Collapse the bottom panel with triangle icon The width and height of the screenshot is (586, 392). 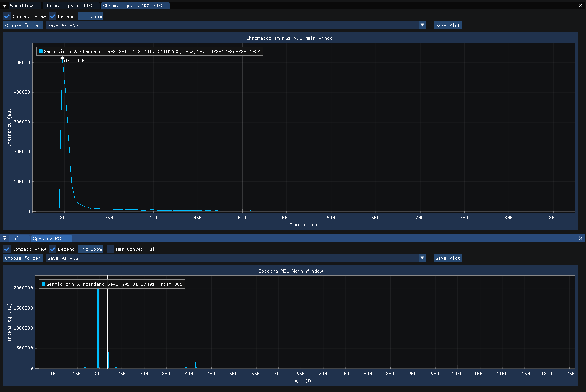(4, 238)
